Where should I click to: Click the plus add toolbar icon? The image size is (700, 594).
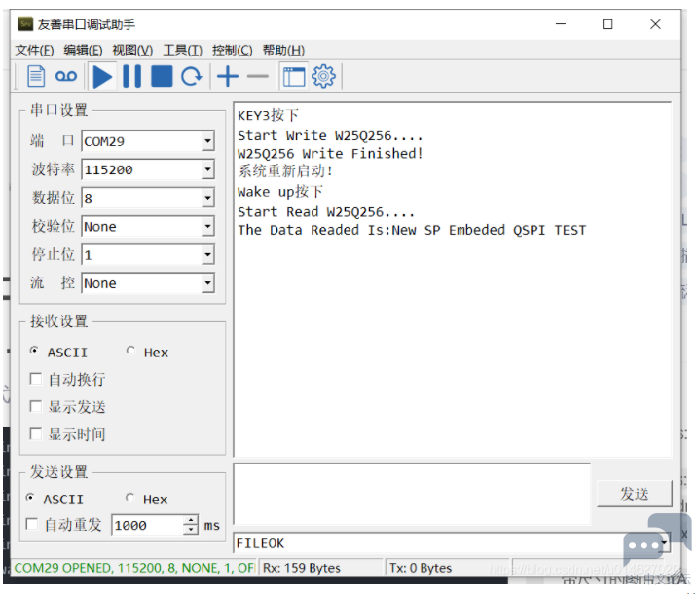pos(227,76)
